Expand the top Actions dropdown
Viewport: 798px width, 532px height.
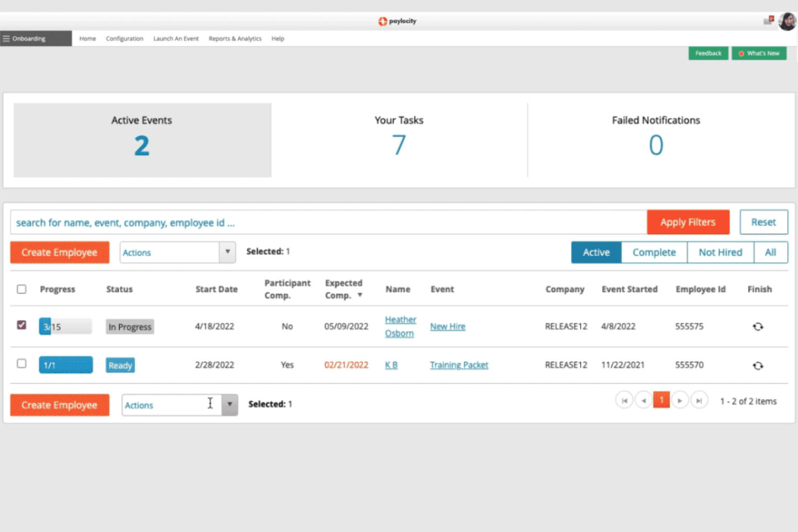click(x=228, y=252)
